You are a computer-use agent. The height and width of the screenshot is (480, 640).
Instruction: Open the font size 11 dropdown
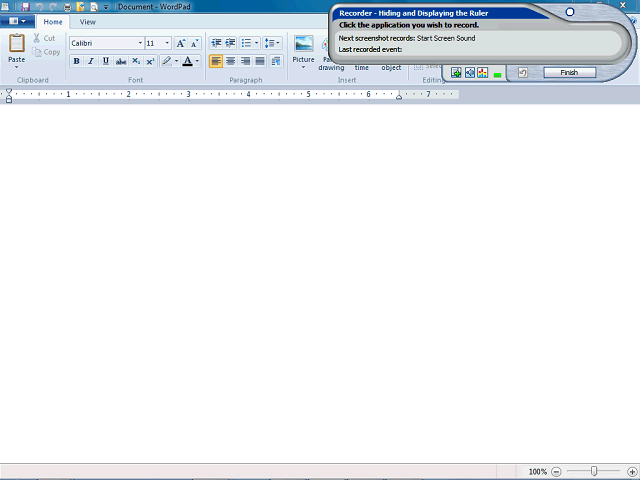pos(167,43)
